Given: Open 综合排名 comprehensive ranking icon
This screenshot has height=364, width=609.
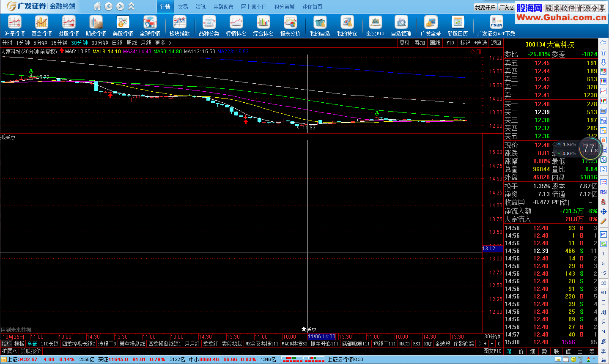Looking at the screenshot, I should click(263, 26).
